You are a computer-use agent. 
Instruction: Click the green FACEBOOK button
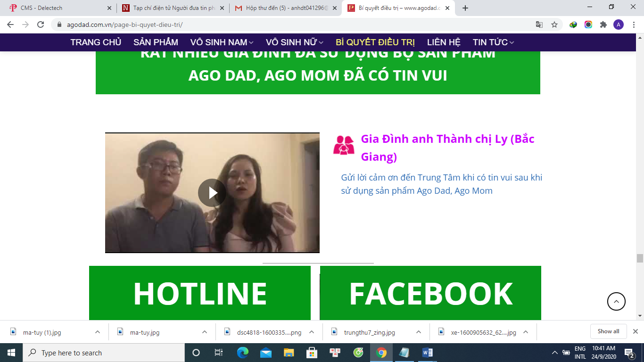(430, 293)
